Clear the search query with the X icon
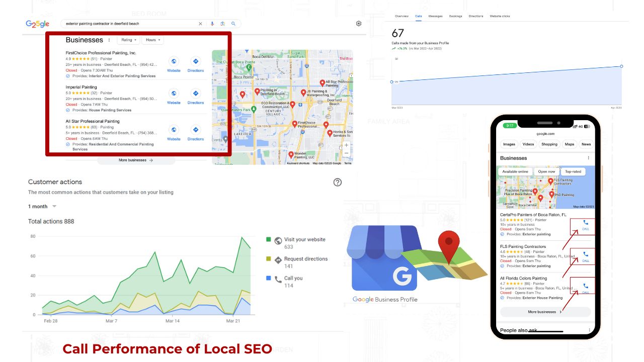The height and width of the screenshot is (362, 644). click(x=200, y=24)
